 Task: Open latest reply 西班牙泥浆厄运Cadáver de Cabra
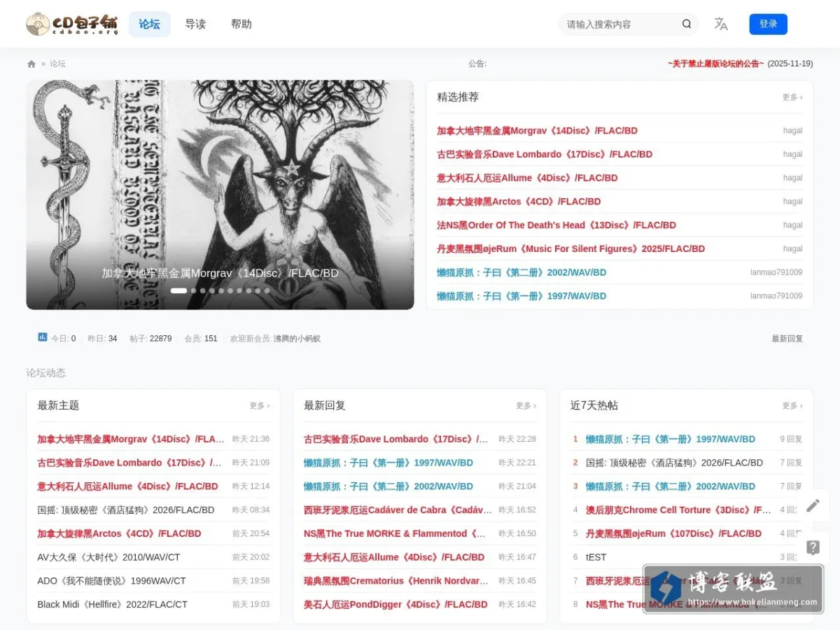click(x=398, y=510)
